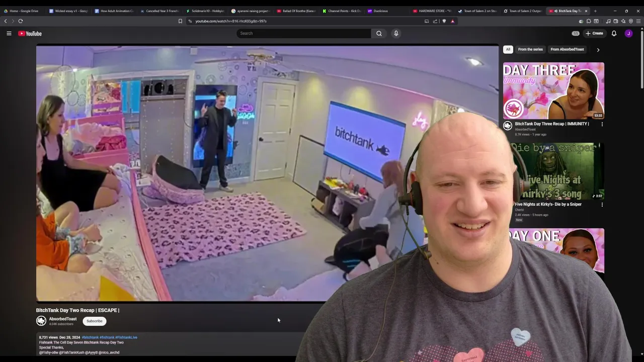Open BitchTank Day Three Recap title link

click(x=551, y=124)
